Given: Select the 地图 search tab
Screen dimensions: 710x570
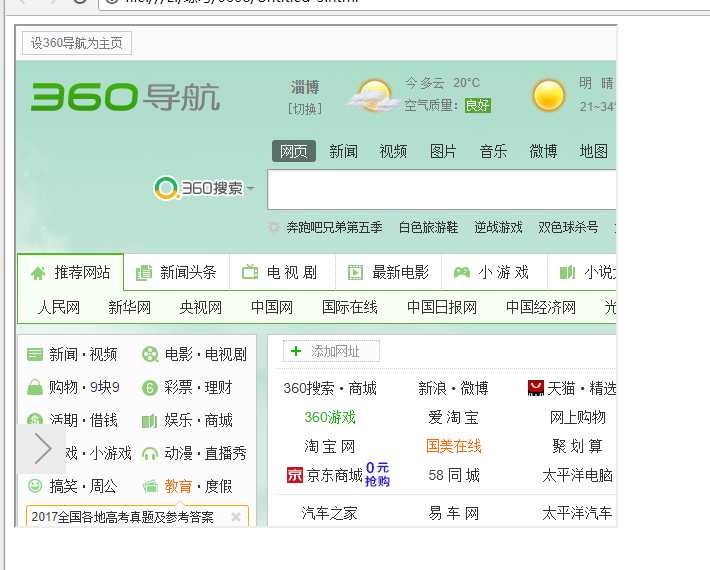Looking at the screenshot, I should pos(594,151).
